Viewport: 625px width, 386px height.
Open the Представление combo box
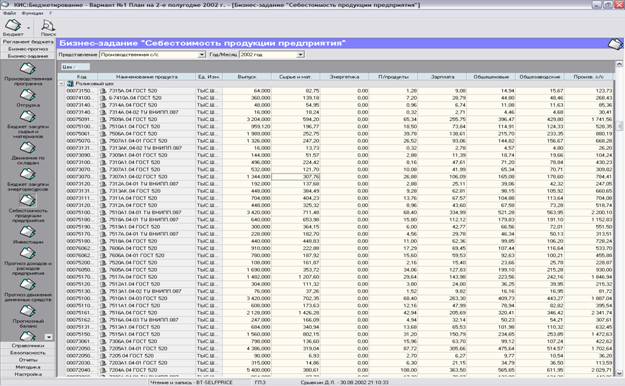pyautogui.click(x=152, y=54)
